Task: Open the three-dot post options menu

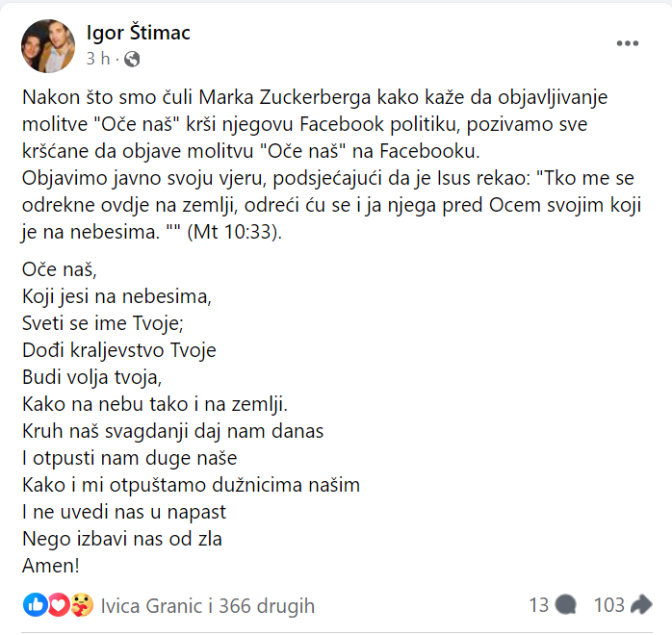Action: point(628,43)
